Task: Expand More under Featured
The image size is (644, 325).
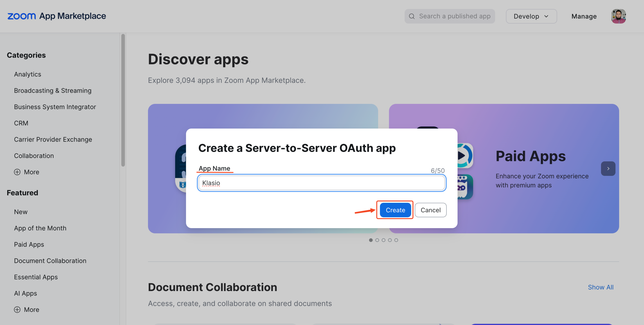Action: pyautogui.click(x=27, y=310)
